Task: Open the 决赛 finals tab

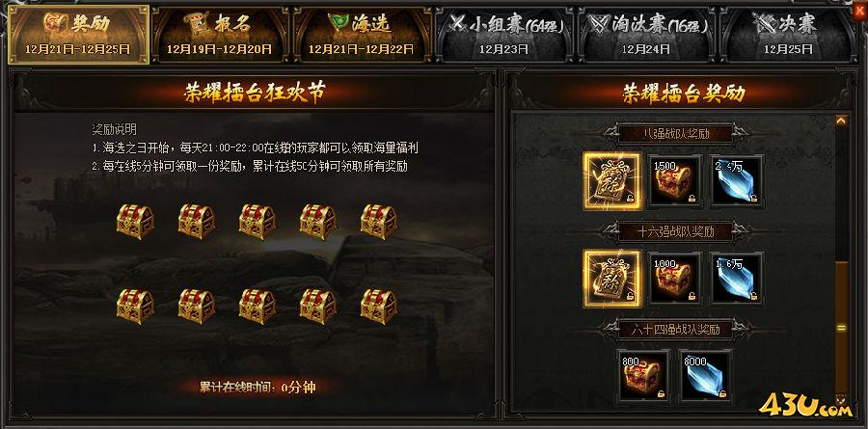Action: [x=788, y=35]
